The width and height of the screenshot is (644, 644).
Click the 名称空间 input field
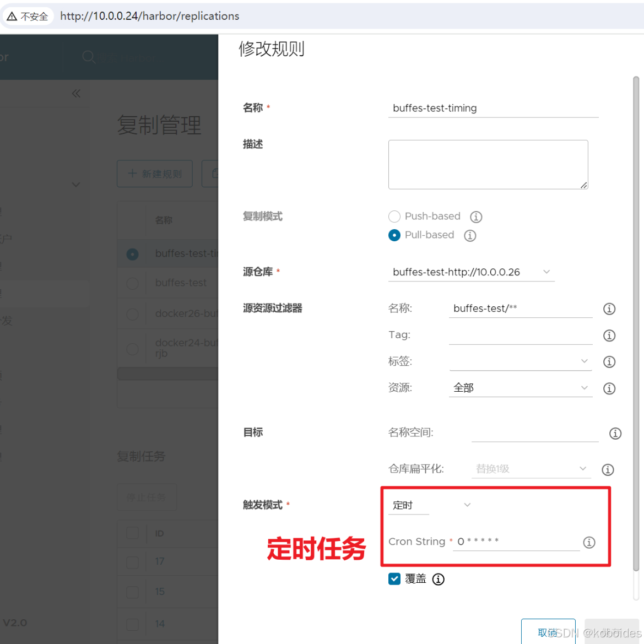(x=535, y=433)
